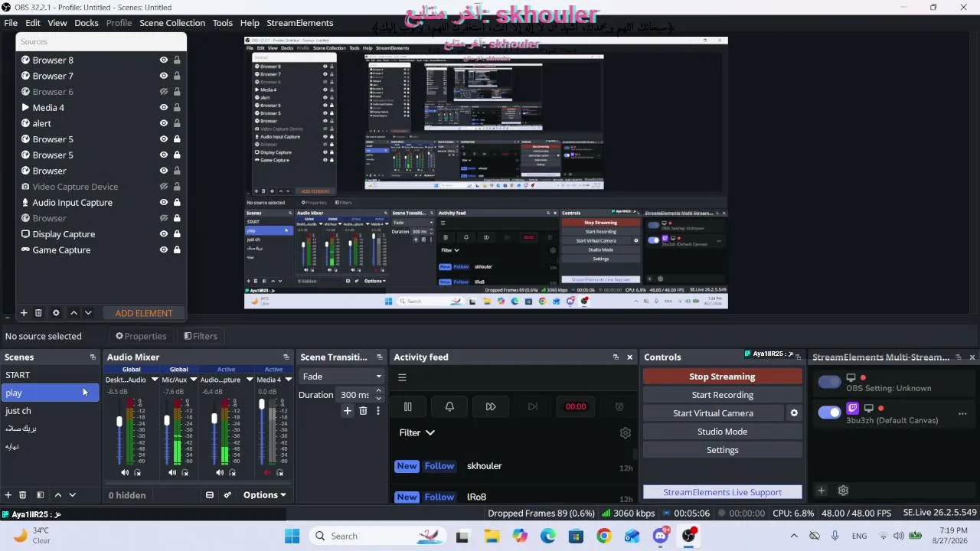Open 3bu3zh stream target three-dot menu
This screenshot has height=551, width=980.
(x=962, y=414)
